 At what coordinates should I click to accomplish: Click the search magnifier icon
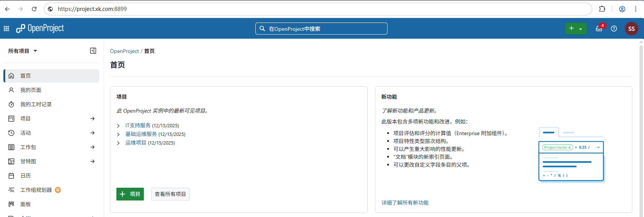click(262, 29)
